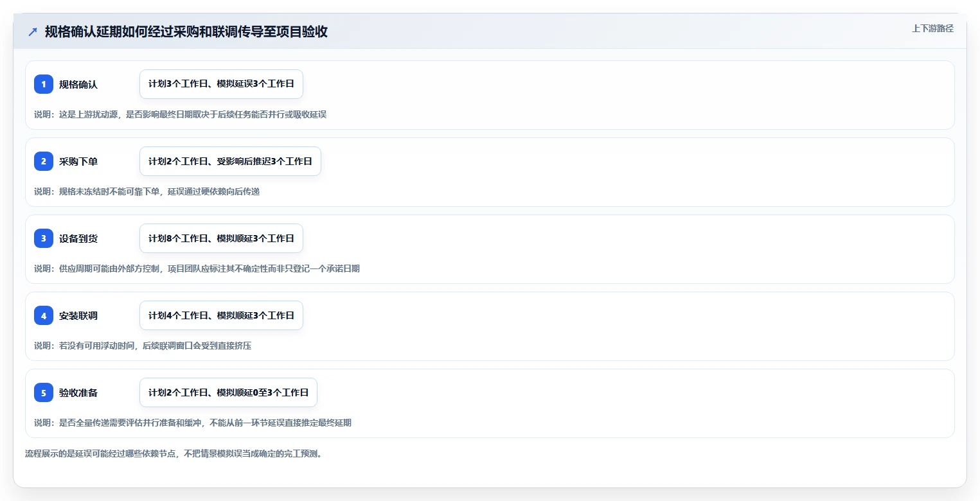Viewport: 980px width, 501px height.
Task: Select step number badge 3
Action: (x=44, y=238)
